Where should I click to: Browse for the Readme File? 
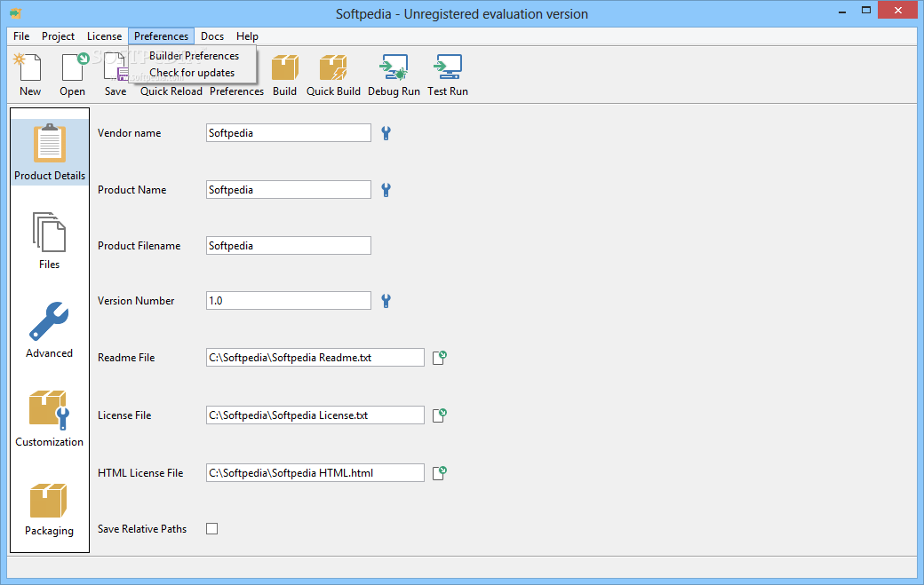(440, 358)
